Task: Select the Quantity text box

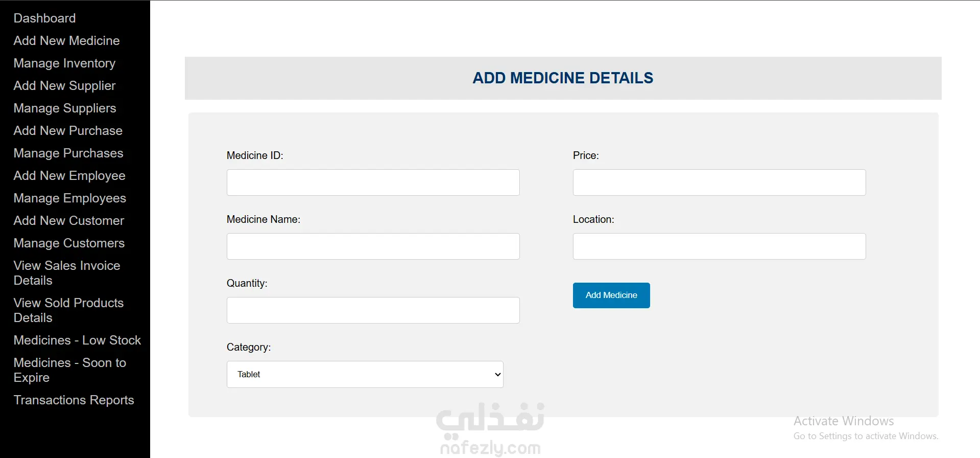Action: (x=373, y=310)
